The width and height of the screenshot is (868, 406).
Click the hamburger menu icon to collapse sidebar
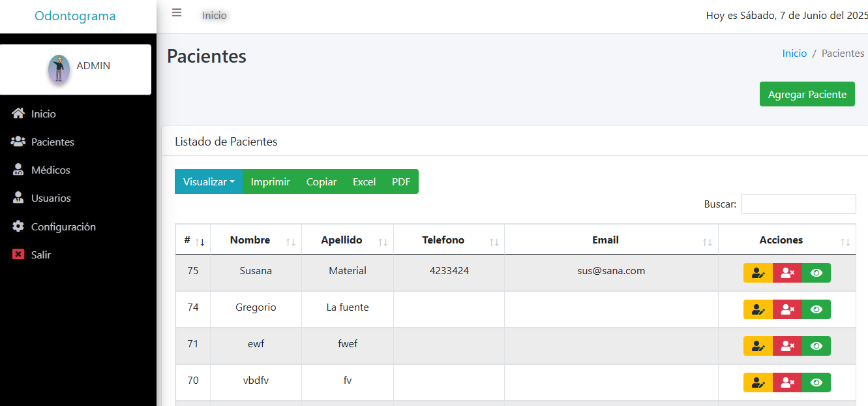pyautogui.click(x=177, y=13)
